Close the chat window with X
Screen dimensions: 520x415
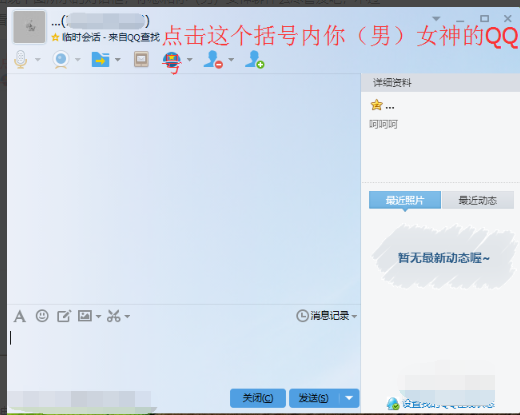coord(508,19)
